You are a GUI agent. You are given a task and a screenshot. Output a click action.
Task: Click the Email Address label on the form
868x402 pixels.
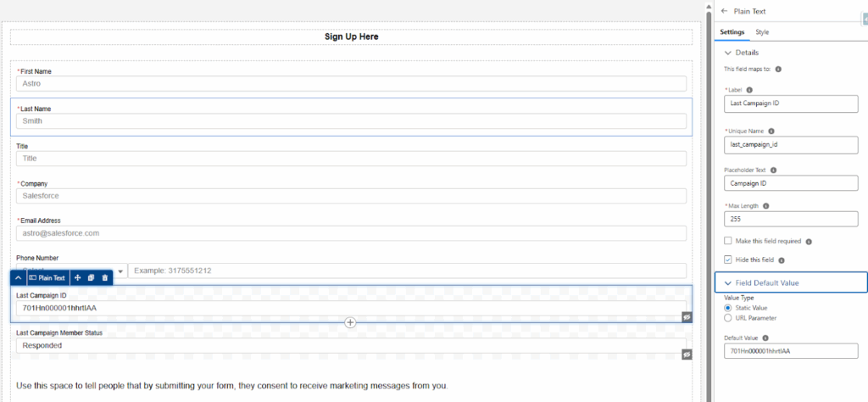41,221
